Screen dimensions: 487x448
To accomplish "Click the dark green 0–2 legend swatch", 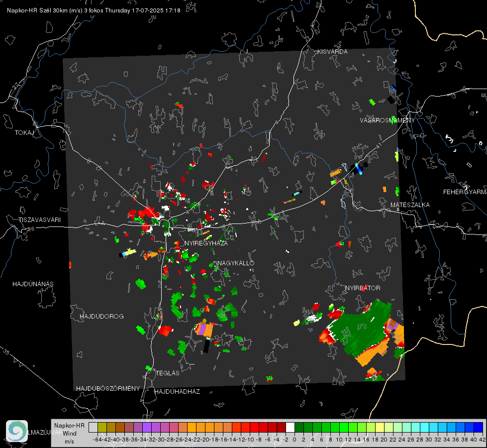I will click(x=299, y=427).
